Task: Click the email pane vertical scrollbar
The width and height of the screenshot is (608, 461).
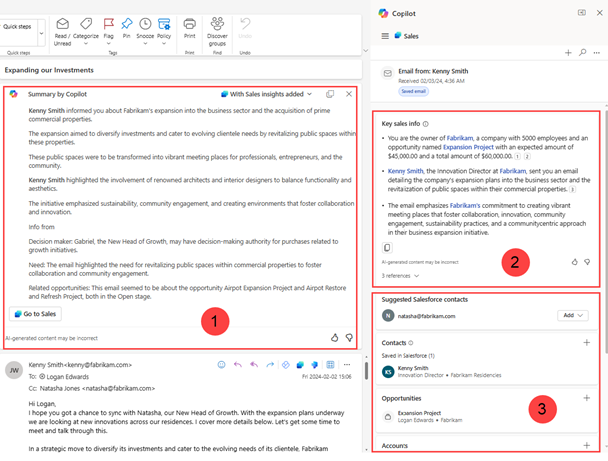Action: (x=366, y=371)
